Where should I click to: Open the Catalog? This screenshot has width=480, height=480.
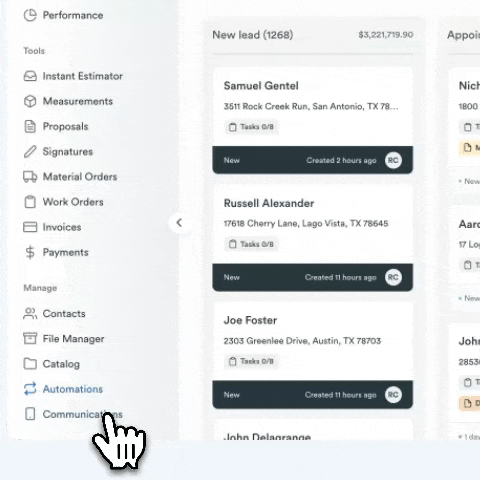61,364
